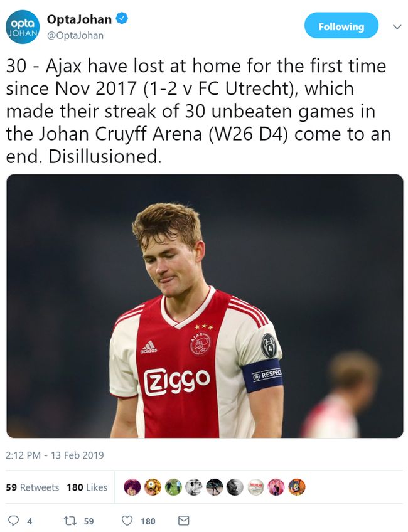View the 59 Retweets list
The width and height of the screenshot is (408, 532).
click(x=33, y=487)
